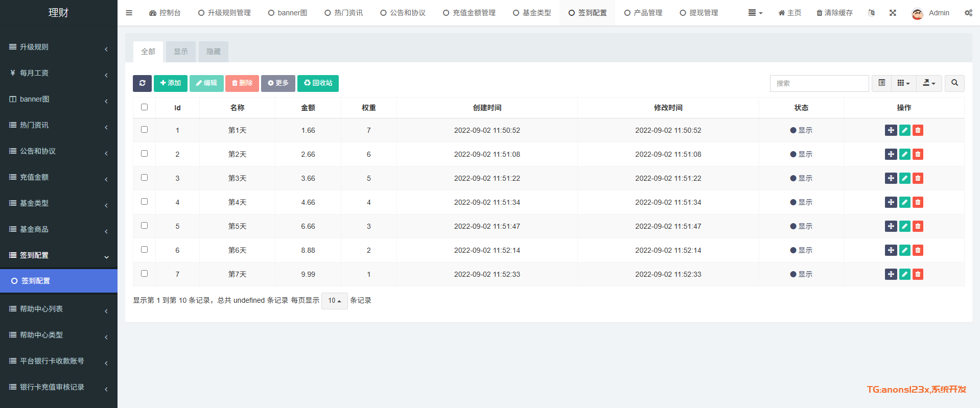980x408 pixels.
Task: Click drag-sort icon for row 第1天
Action: pyautogui.click(x=891, y=130)
